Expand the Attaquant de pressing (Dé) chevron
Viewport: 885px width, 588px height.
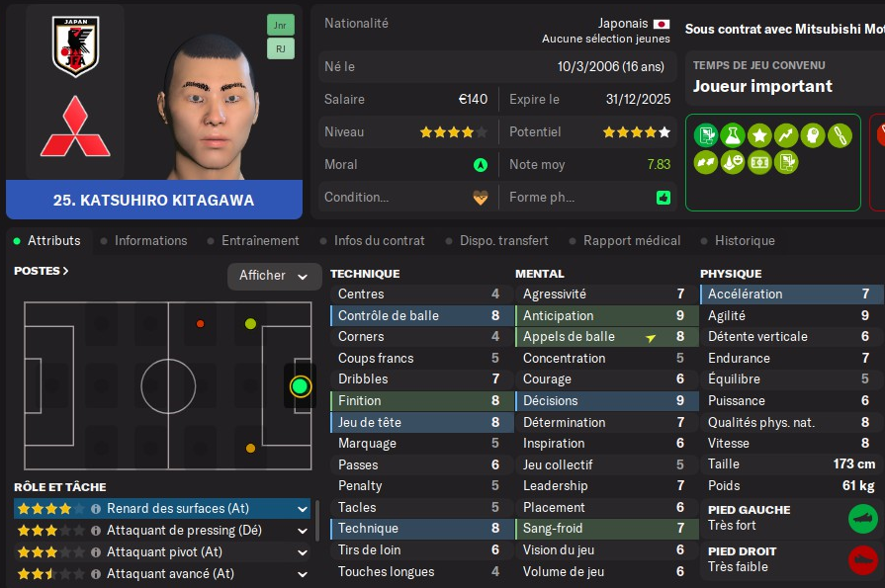pyautogui.click(x=303, y=531)
